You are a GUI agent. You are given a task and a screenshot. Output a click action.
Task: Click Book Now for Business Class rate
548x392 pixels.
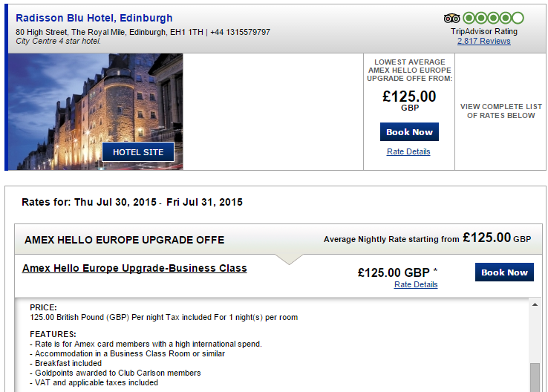[x=504, y=272]
